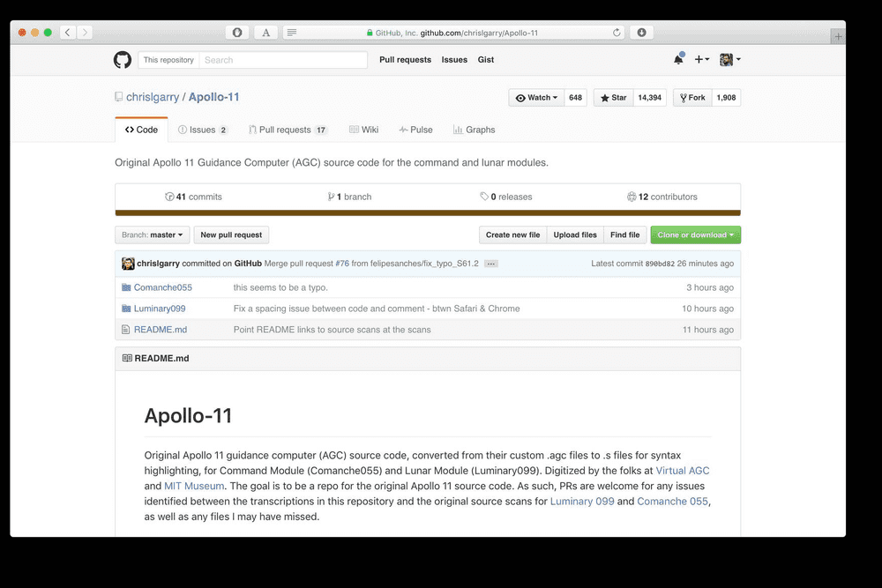Viewport: 882px width, 588px height.
Task: Fork the Apollo-11 repository
Action: (692, 97)
